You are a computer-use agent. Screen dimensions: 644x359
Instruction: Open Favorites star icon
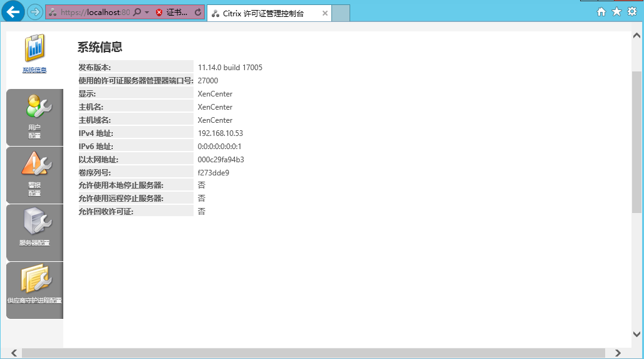pos(616,11)
